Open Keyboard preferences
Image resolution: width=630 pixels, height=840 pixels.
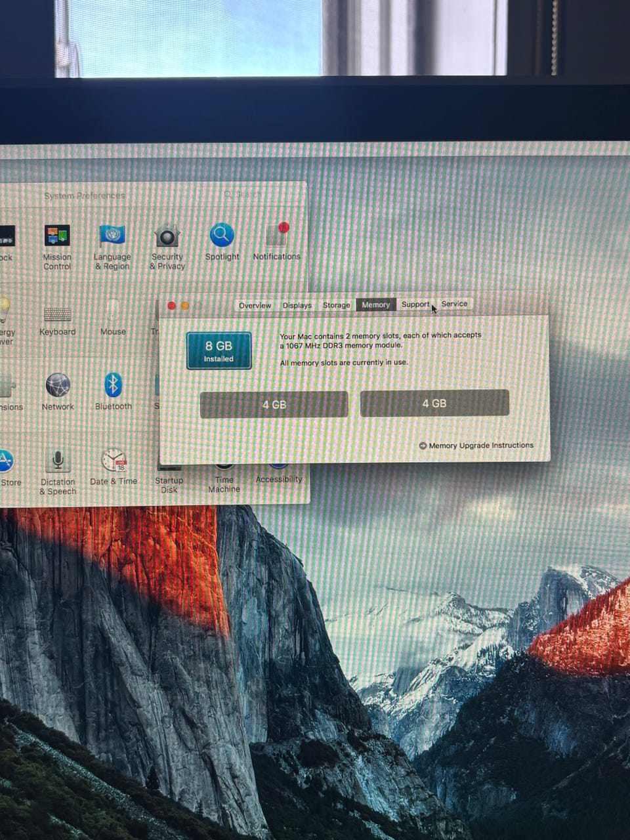pos(58,321)
